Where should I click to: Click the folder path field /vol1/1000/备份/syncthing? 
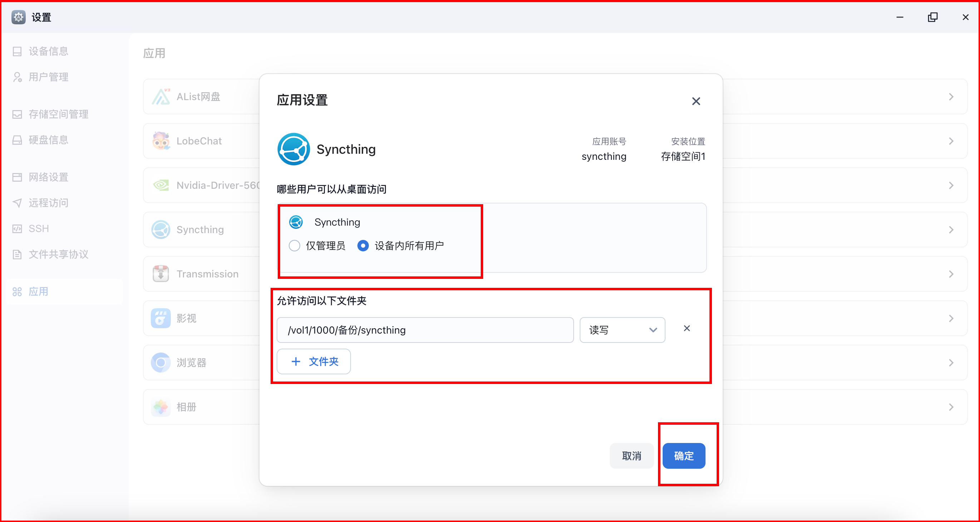click(x=425, y=330)
